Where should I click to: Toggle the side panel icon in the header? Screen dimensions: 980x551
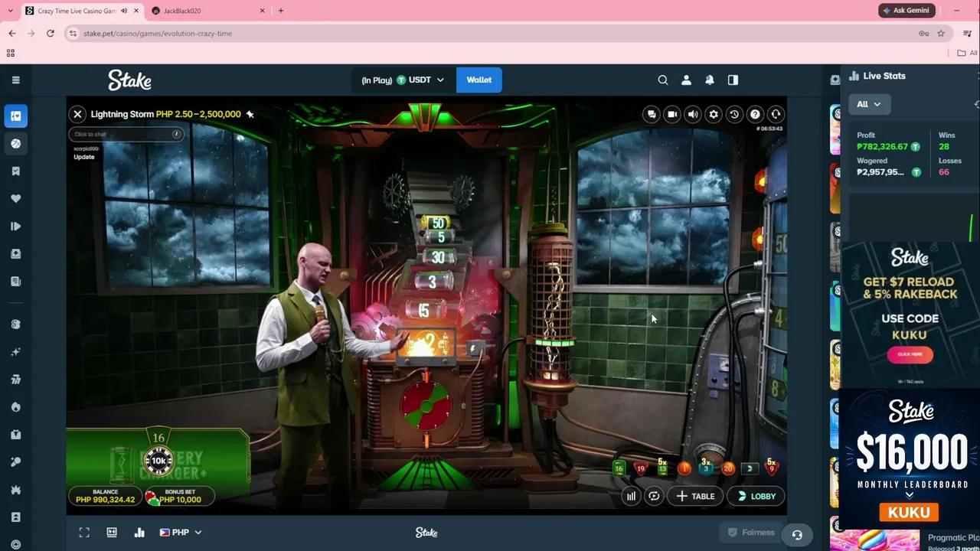point(733,80)
